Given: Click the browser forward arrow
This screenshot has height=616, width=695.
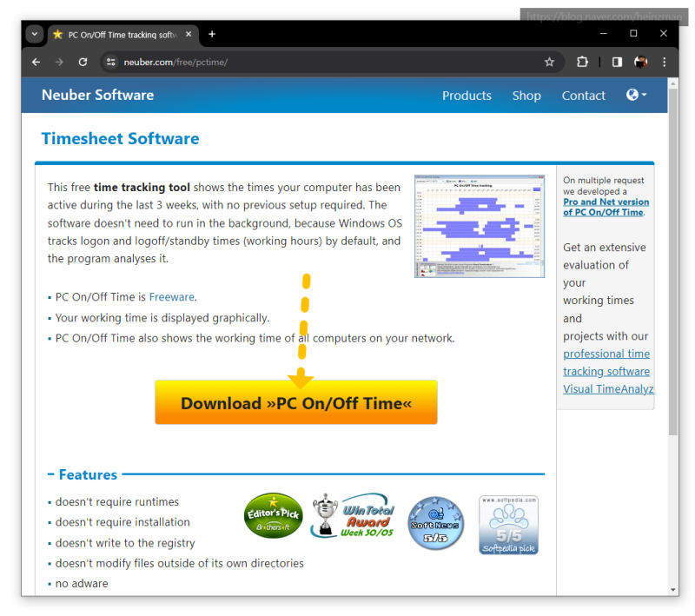Looking at the screenshot, I should coord(59,62).
